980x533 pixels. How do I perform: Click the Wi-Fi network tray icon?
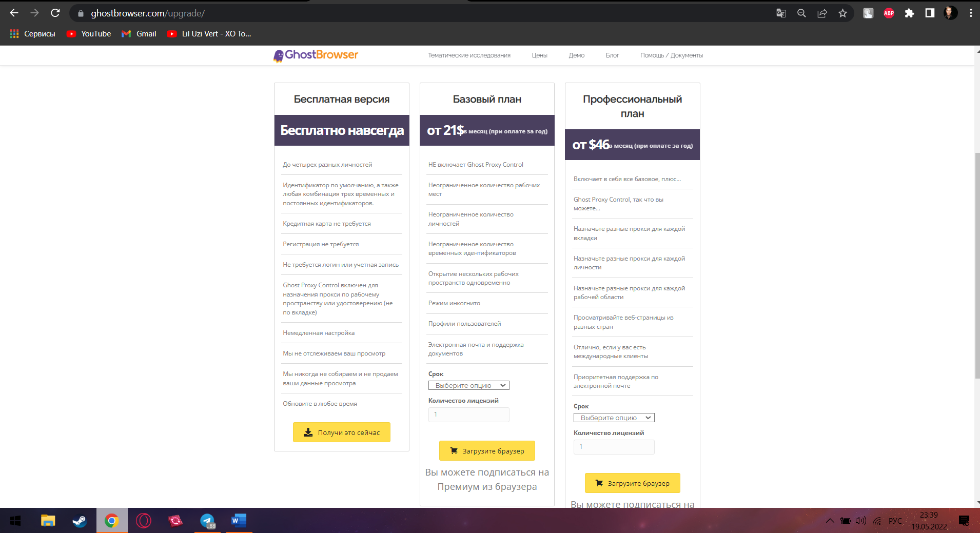coord(877,521)
